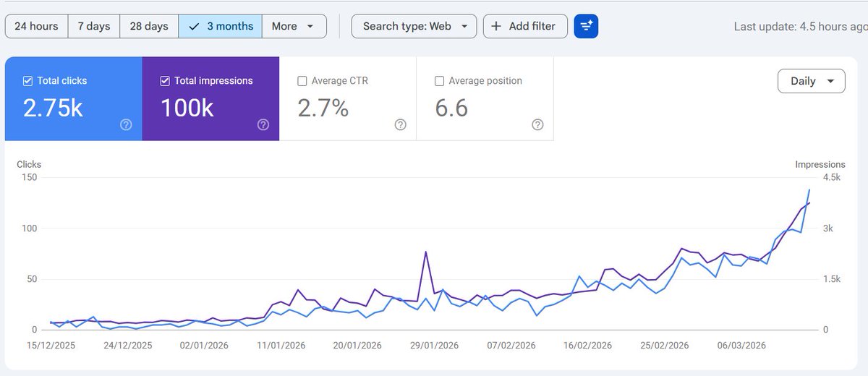Select the 7 days range
The height and width of the screenshot is (376, 868).
pyautogui.click(x=94, y=26)
